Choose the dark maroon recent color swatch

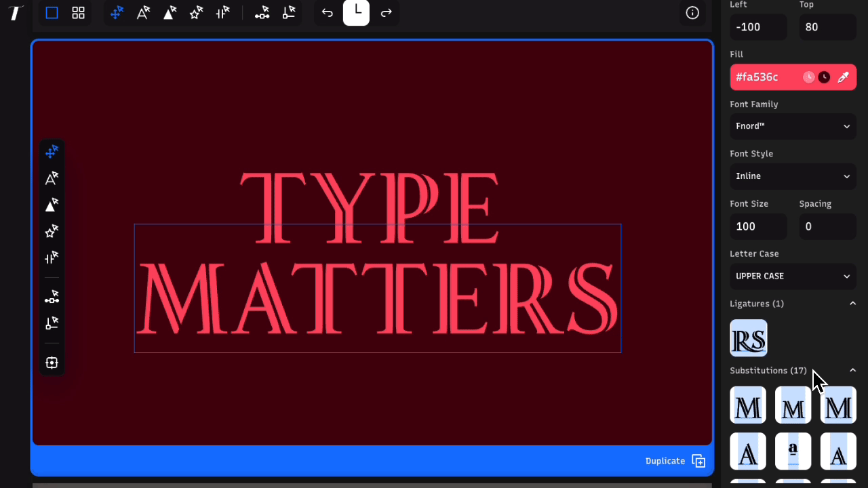[824, 77]
